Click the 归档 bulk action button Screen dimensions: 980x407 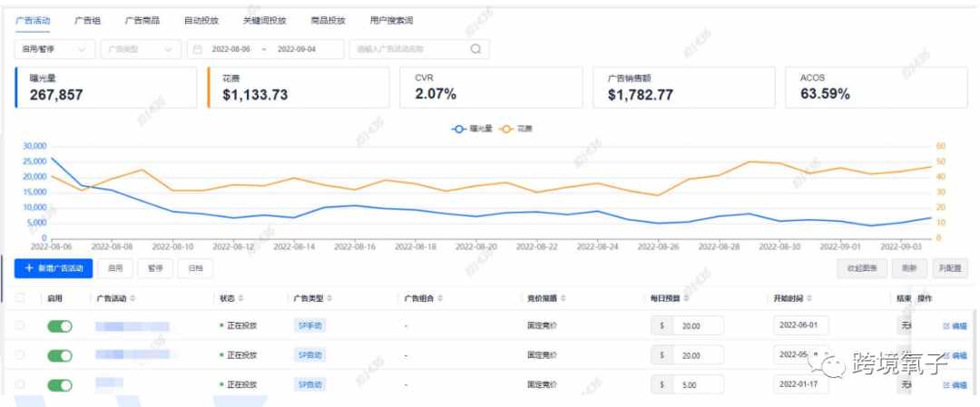[x=195, y=268]
